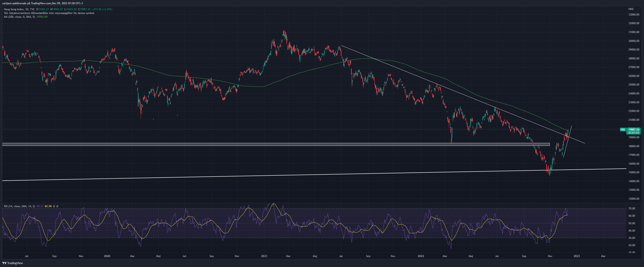Screen dimensions: 644x267
Task: Click the purple RSI value 68.30
Action: (x=40, y=206)
